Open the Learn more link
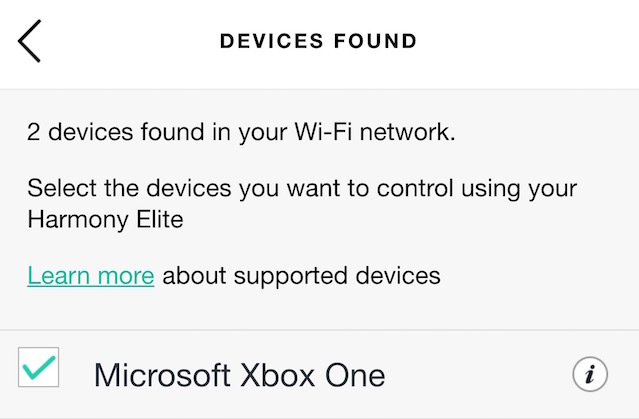 coord(90,276)
